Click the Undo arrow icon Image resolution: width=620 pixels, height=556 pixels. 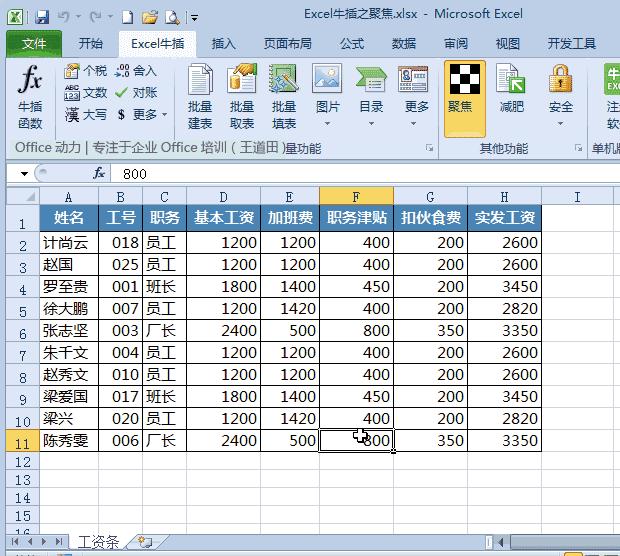[x=63, y=17]
